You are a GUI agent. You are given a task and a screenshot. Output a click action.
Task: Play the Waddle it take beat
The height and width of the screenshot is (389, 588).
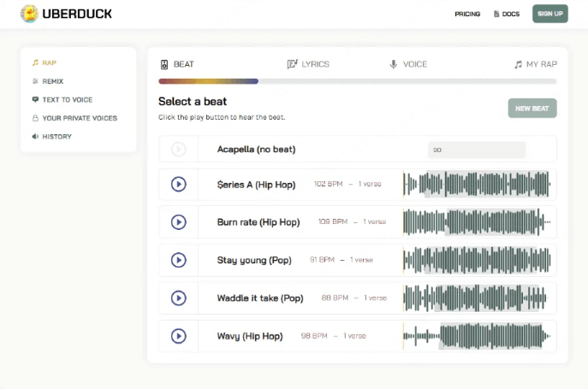click(178, 298)
